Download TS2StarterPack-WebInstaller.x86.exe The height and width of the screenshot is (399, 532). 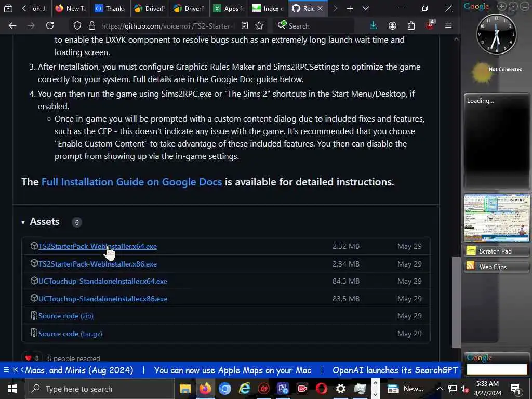[97, 264]
